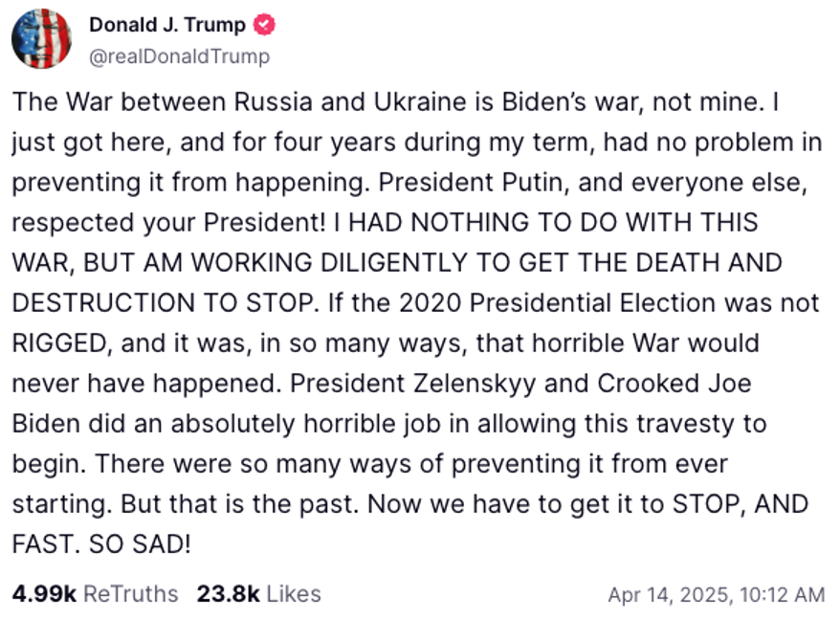Click the word "RIGGED" in post
Image resolution: width=840 pixels, height=620 pixels.
click(59, 343)
